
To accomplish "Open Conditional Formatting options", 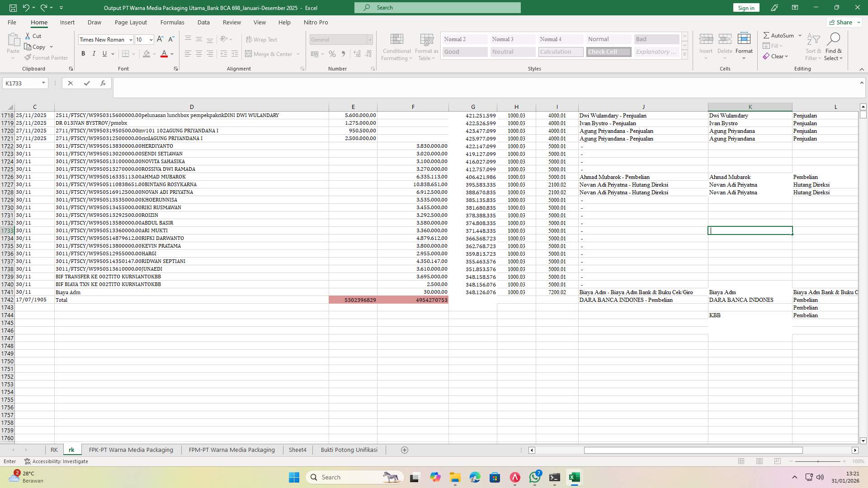I will coord(396,47).
